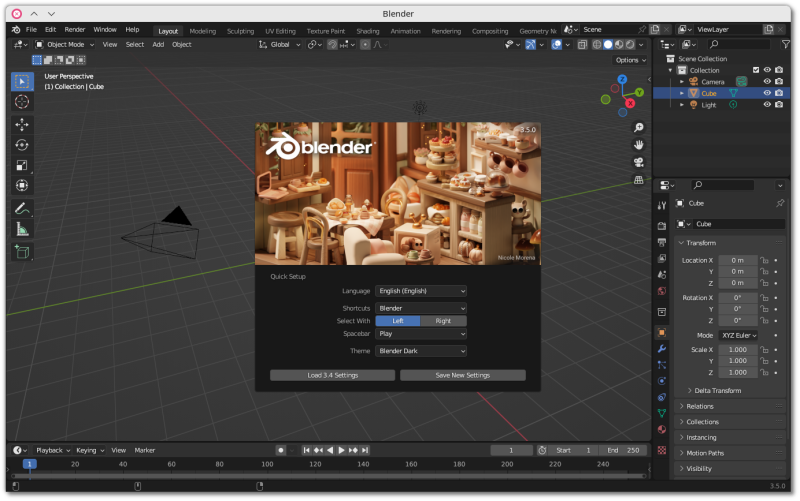Switch to the Modeling workspace tab
Viewport: 800px width, 501px height.
click(x=203, y=31)
